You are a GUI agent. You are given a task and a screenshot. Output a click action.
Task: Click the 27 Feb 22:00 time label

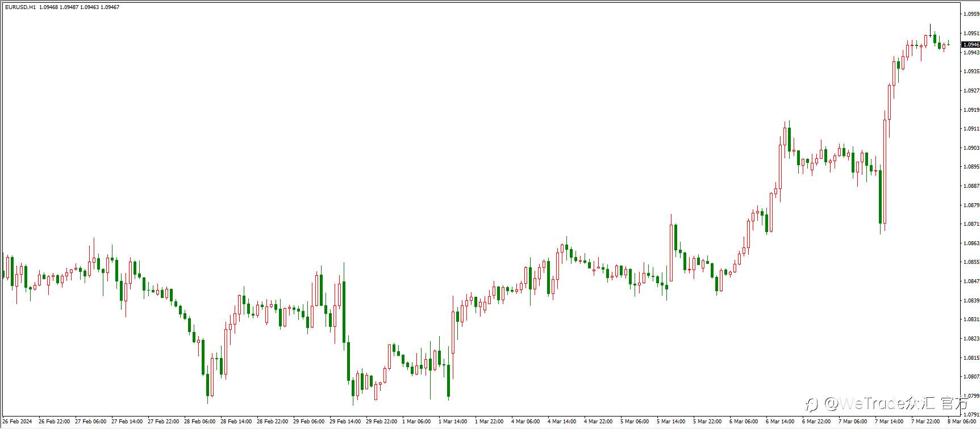pyautogui.click(x=163, y=422)
